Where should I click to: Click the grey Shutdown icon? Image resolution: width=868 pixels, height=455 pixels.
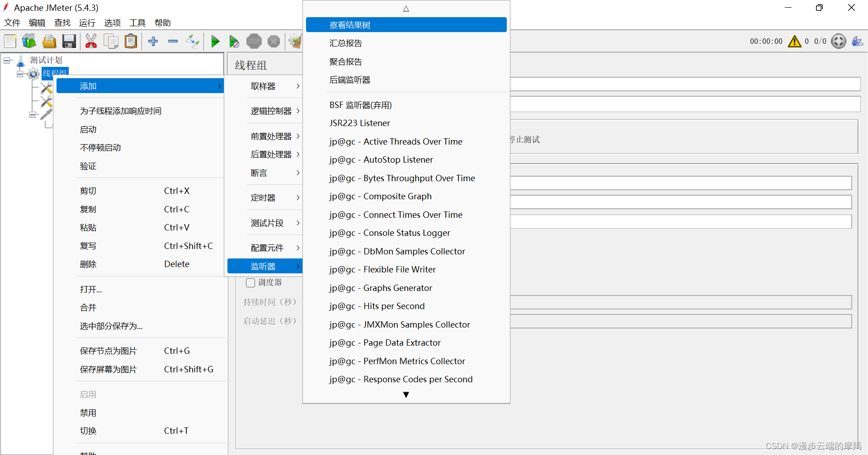click(x=274, y=42)
